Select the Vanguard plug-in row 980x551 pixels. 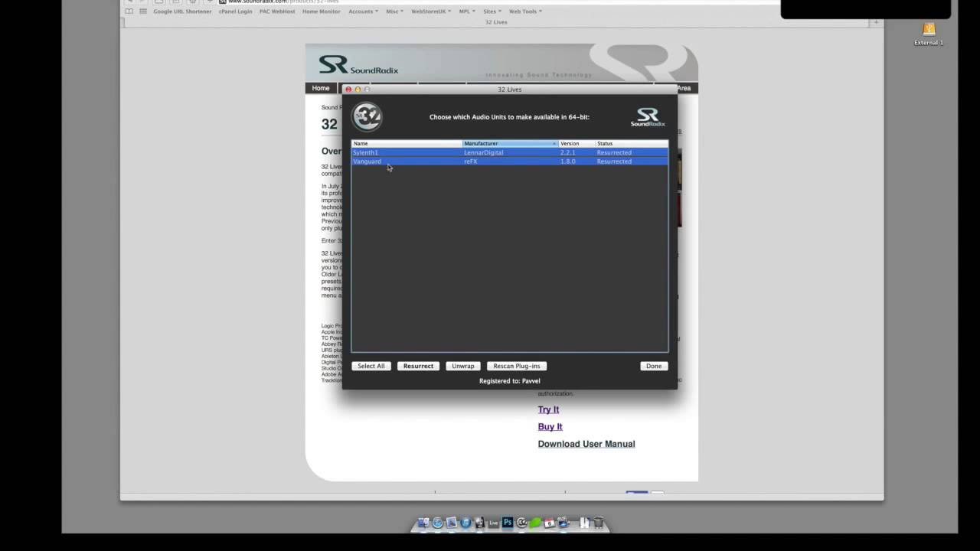pos(510,161)
